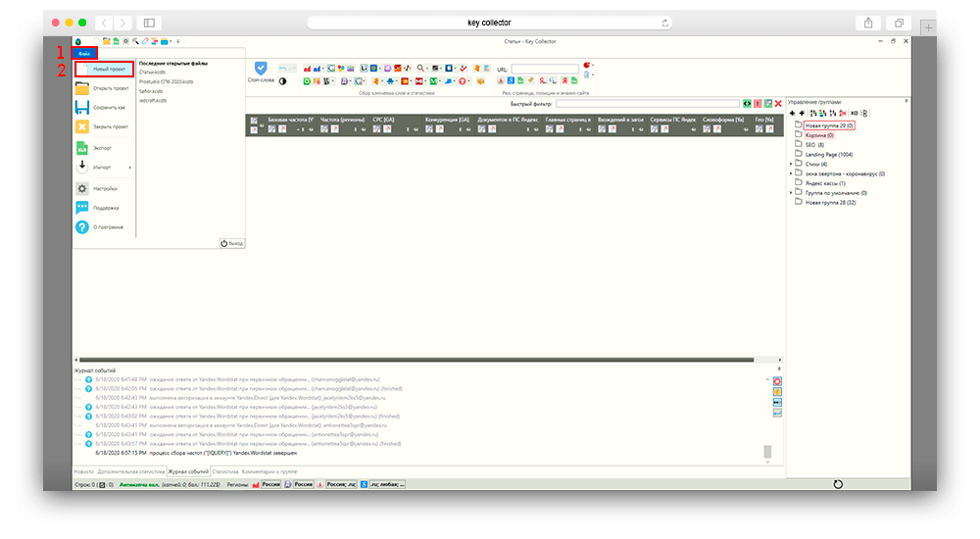Clear quick filter with red X
Viewport: 980px width, 539px height.
[778, 103]
